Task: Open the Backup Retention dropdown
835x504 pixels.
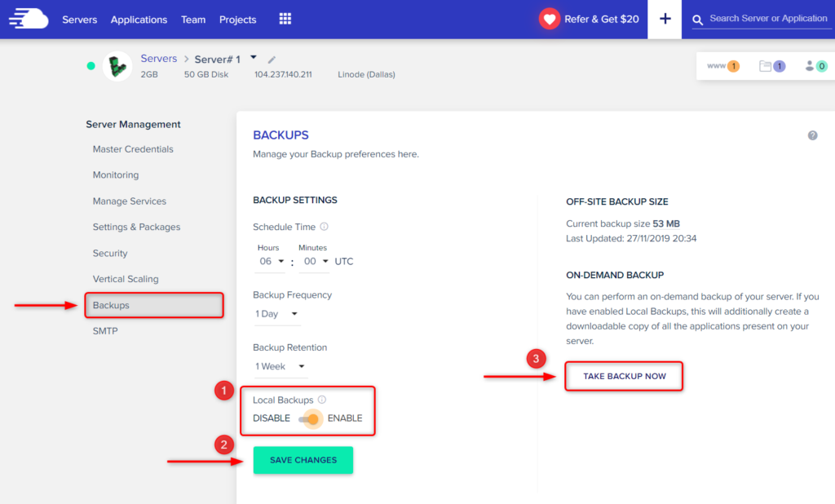Action: point(281,366)
